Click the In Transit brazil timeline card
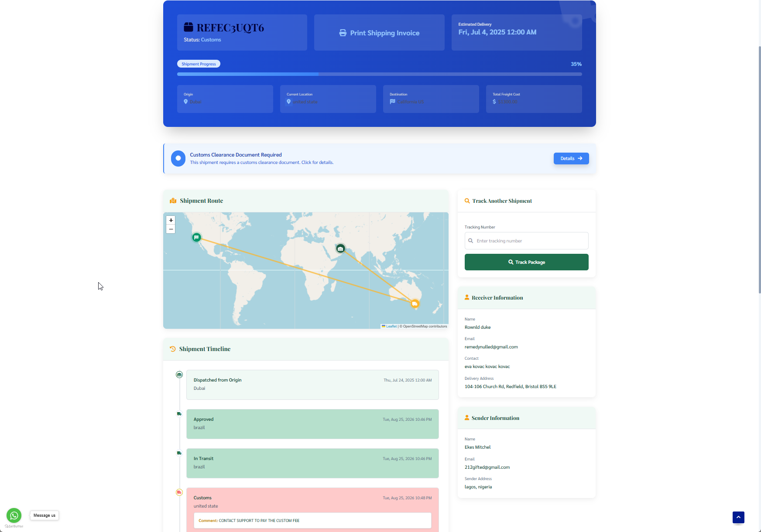This screenshot has height=532, width=761. tap(312, 463)
